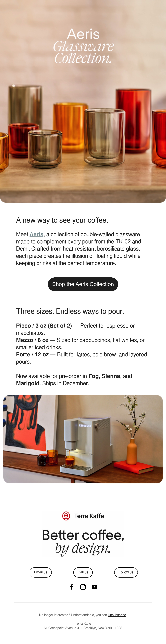Click the Shop the Aeris Collection button
The height and width of the screenshot is (644, 166).
point(83,284)
